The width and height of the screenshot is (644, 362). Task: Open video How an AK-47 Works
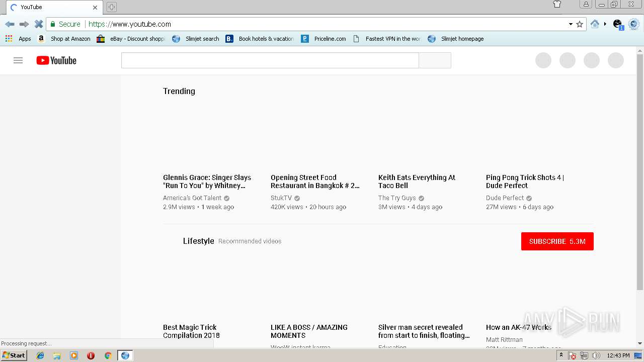point(519,327)
